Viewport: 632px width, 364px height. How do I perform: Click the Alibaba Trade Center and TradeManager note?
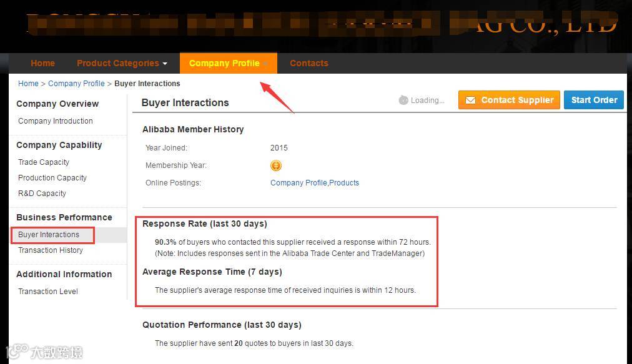click(x=290, y=253)
